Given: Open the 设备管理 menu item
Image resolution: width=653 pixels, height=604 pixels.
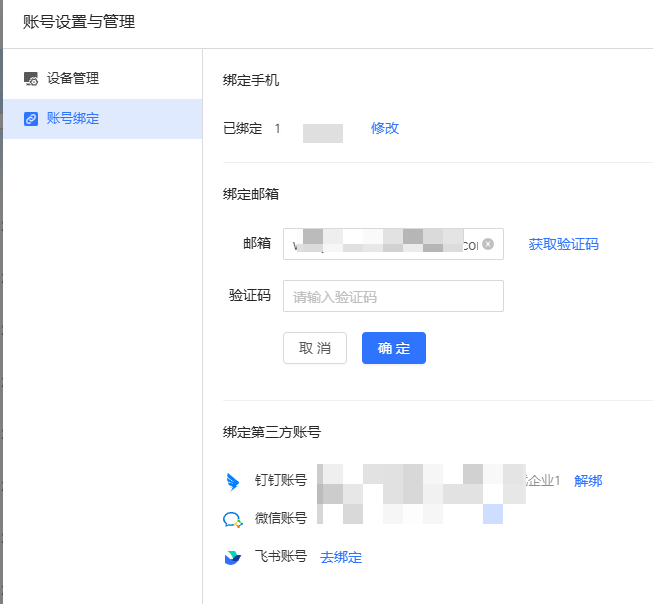Looking at the screenshot, I should coord(73,78).
